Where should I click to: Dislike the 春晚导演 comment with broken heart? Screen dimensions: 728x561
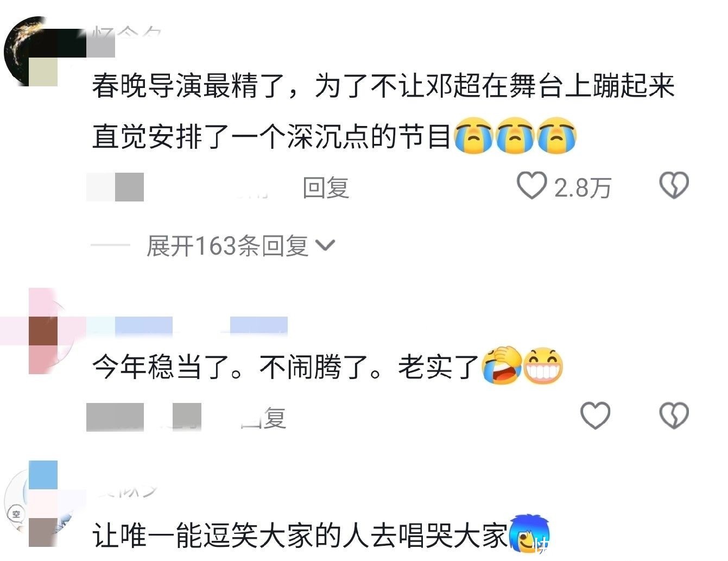point(674,186)
